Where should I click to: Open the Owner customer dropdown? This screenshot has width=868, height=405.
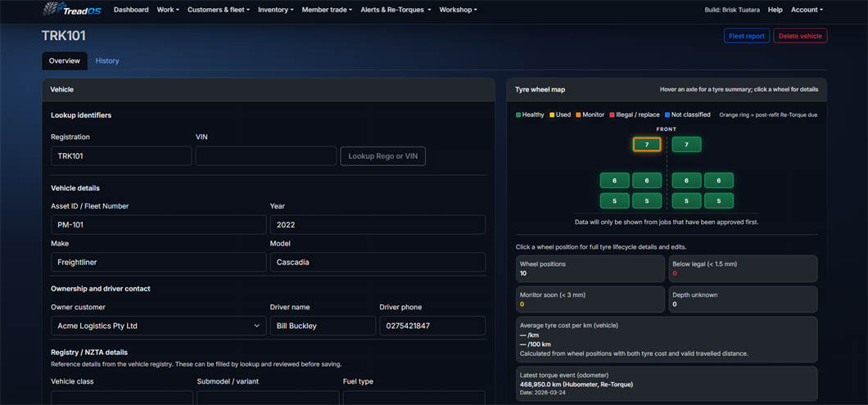(x=158, y=326)
